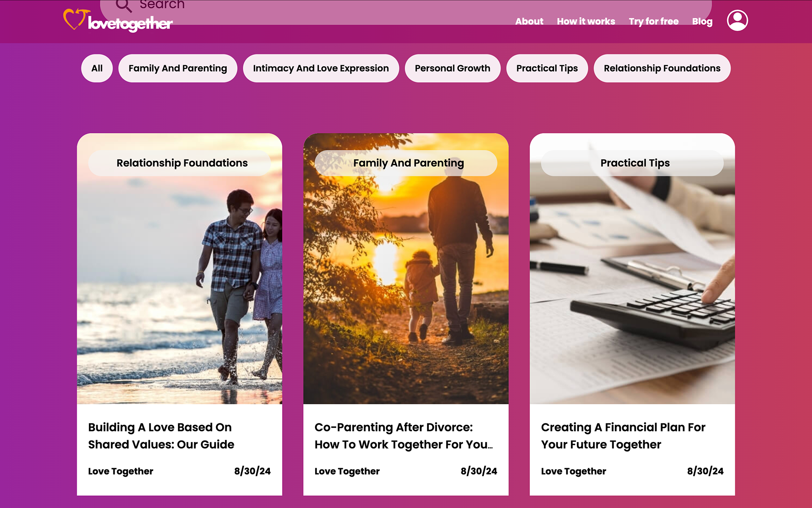Choose the Relationship Foundations filter pill
This screenshot has height=508, width=812.
[662, 68]
